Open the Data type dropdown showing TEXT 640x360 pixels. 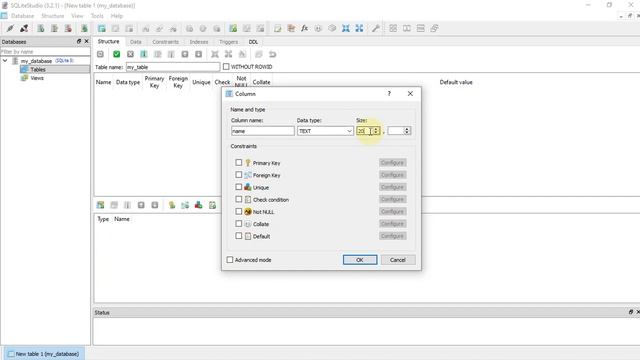coord(325,131)
